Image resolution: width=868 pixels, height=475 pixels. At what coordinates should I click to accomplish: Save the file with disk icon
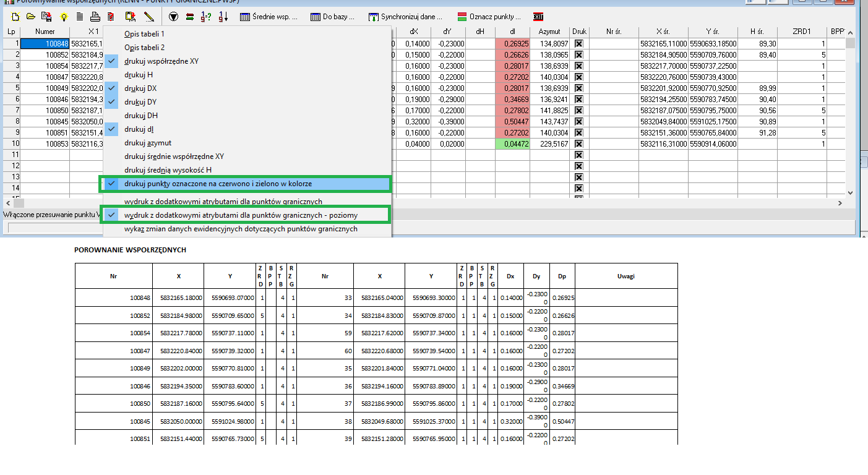click(46, 17)
